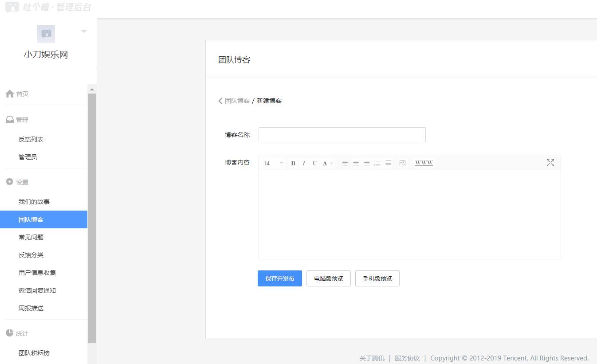Click 手机版预览 button
The width and height of the screenshot is (597, 364).
coord(377,278)
